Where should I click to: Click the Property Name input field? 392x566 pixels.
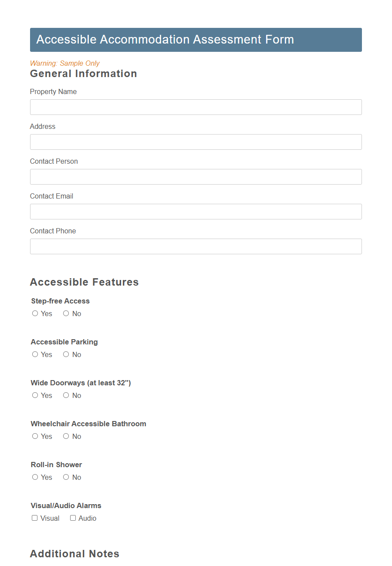[x=196, y=107]
